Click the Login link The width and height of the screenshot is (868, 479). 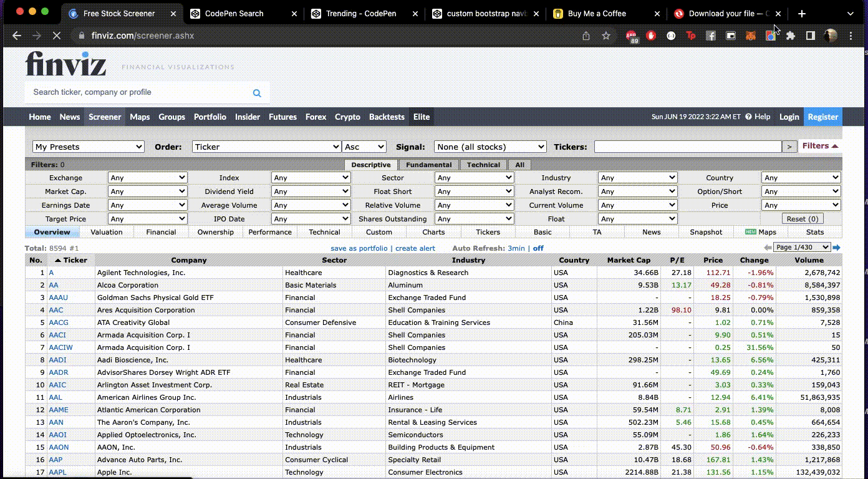point(789,117)
